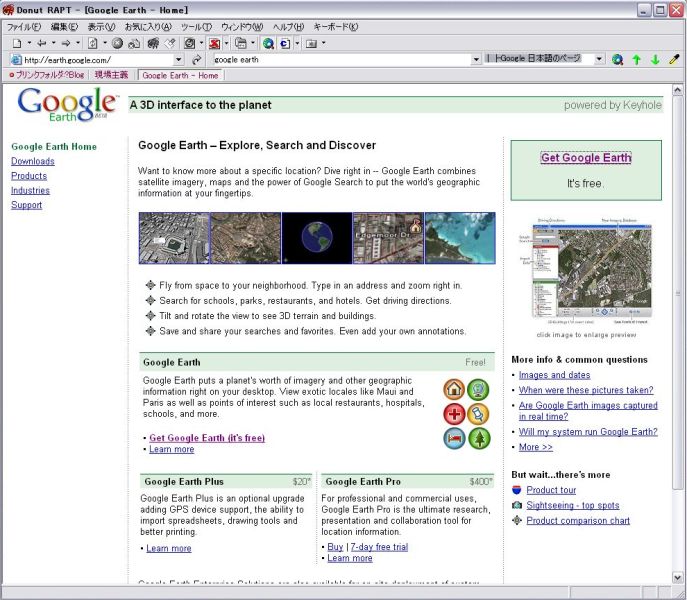This screenshot has height=600, width=687.
Task: Click the new blank page toolbar icon
Action: (x=17, y=43)
